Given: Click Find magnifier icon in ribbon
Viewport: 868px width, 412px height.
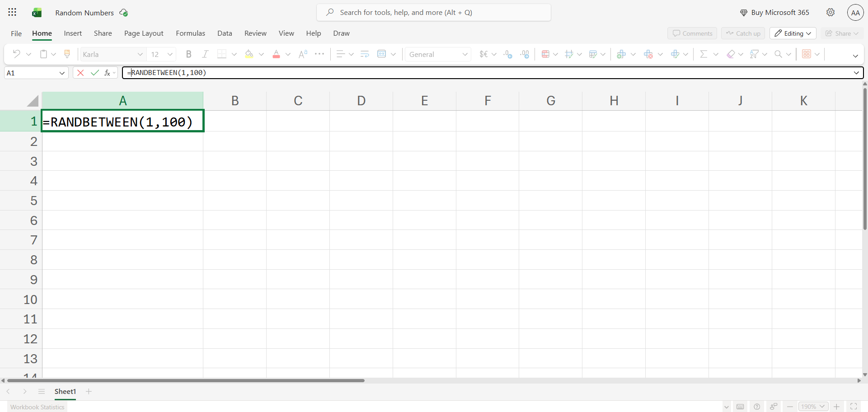Looking at the screenshot, I should [778, 54].
